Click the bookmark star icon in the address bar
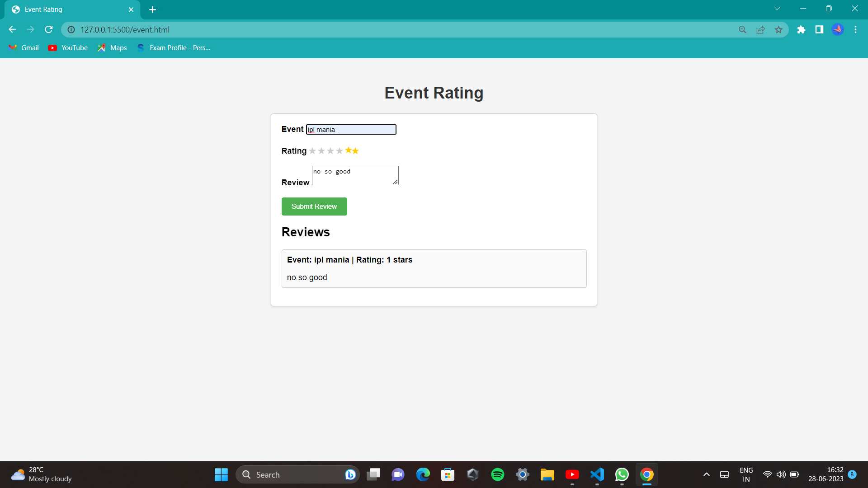The width and height of the screenshot is (868, 488). (x=778, y=30)
